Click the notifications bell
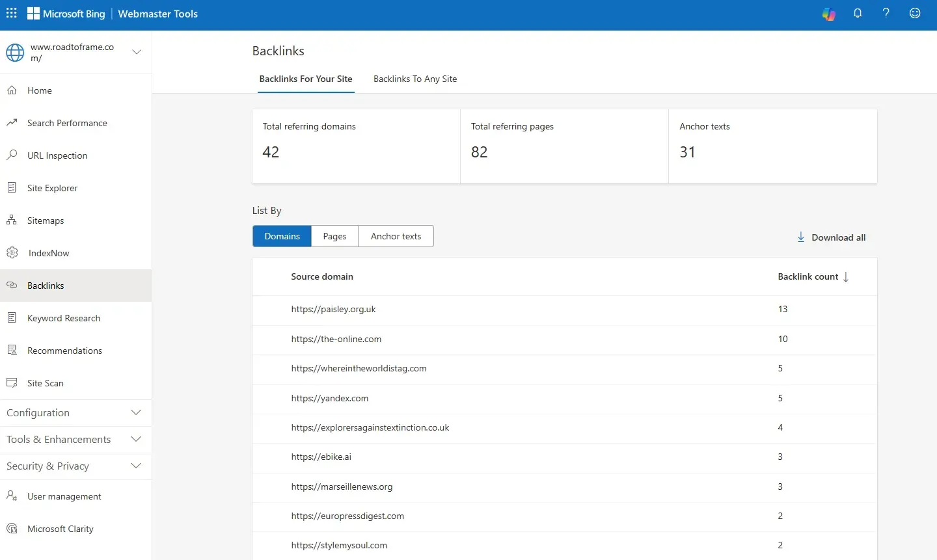The image size is (937, 560). [x=858, y=13]
